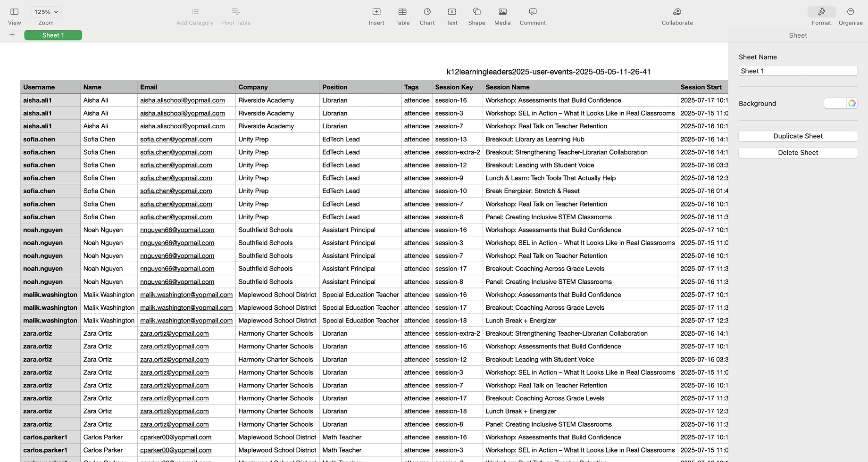Click the table title k12learningleaders2025-user-events
This screenshot has height=462, width=868.
(x=549, y=72)
